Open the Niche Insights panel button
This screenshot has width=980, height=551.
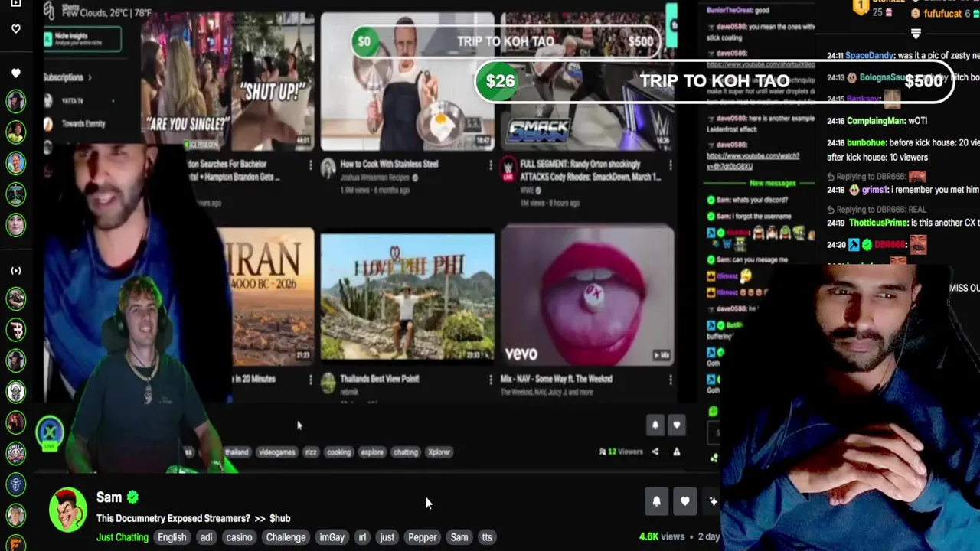coord(83,39)
